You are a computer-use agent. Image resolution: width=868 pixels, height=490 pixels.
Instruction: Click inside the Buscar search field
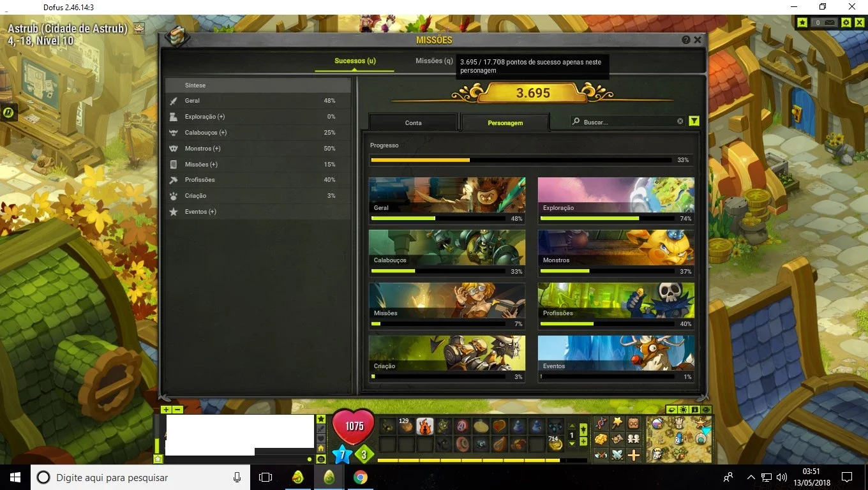pos(628,121)
